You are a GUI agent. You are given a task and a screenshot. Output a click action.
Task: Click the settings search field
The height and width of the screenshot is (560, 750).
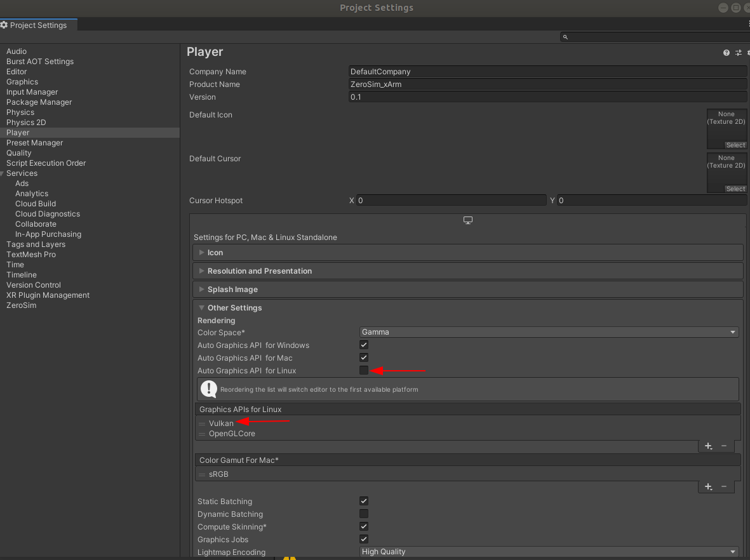654,37
